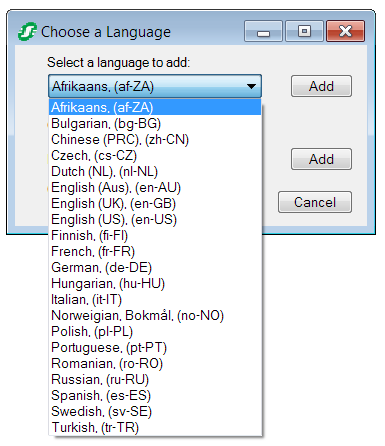Choose English (Aus), (en-AU)
Viewport: 385px width, 446px height.
155,188
